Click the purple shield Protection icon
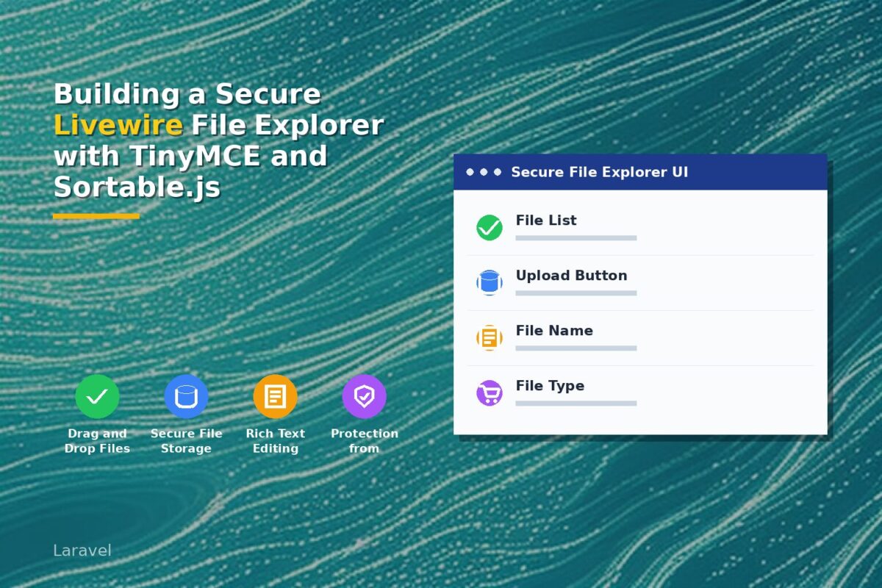This screenshot has height=588, width=882. click(x=364, y=397)
